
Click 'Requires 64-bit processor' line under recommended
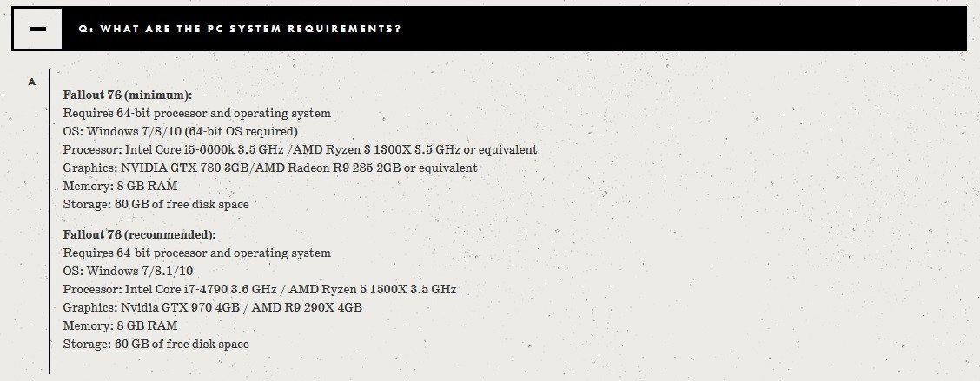click(x=197, y=253)
